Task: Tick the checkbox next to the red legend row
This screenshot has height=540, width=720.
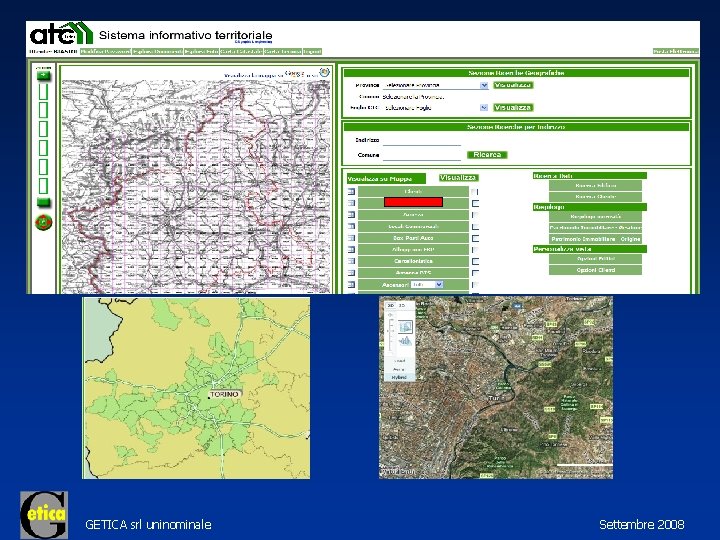Action: pos(475,203)
